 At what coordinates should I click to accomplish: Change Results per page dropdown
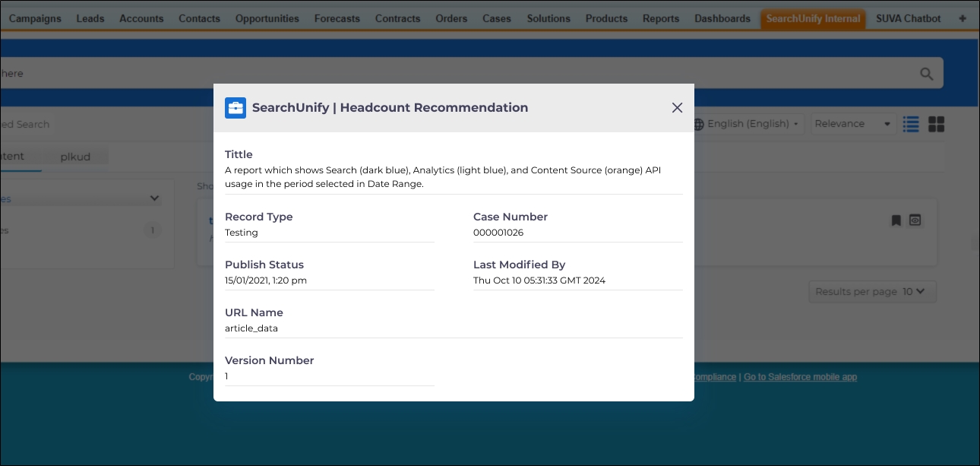[x=912, y=291]
